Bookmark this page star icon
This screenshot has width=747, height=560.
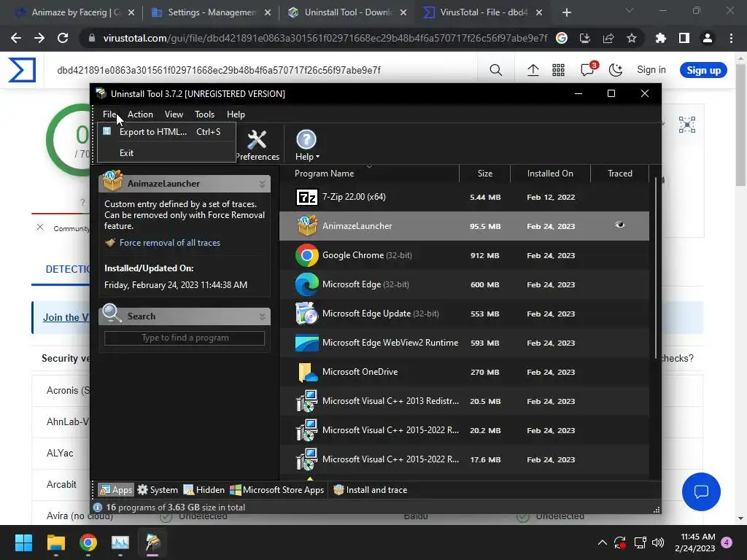click(632, 38)
